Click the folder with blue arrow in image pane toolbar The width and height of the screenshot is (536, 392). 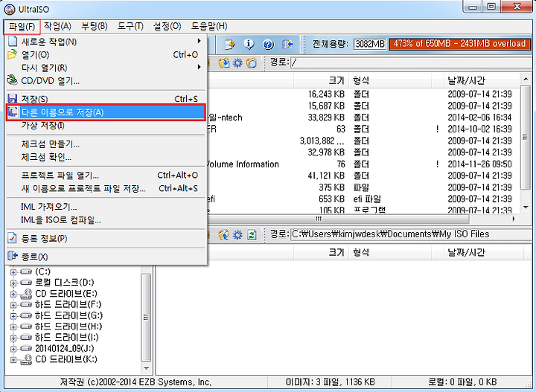(x=224, y=62)
